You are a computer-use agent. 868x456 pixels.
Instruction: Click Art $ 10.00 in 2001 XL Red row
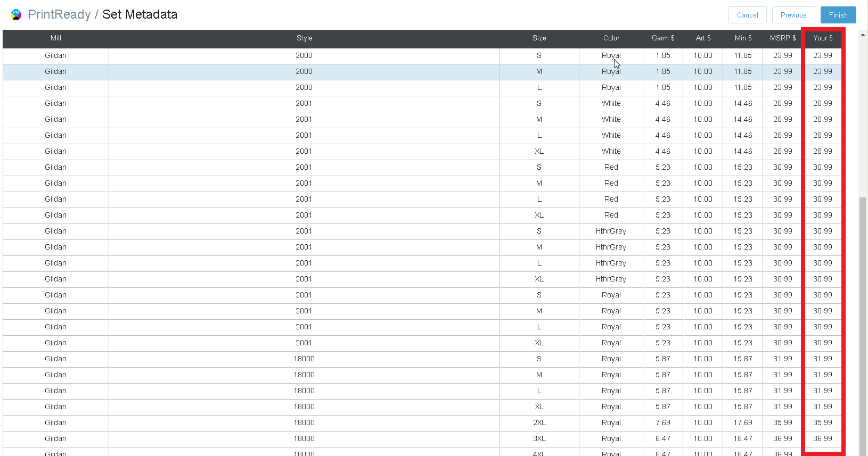(x=703, y=215)
